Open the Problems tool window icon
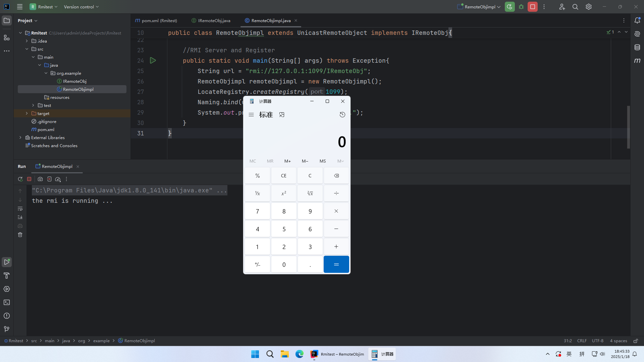This screenshot has width=644, height=362. click(7, 316)
